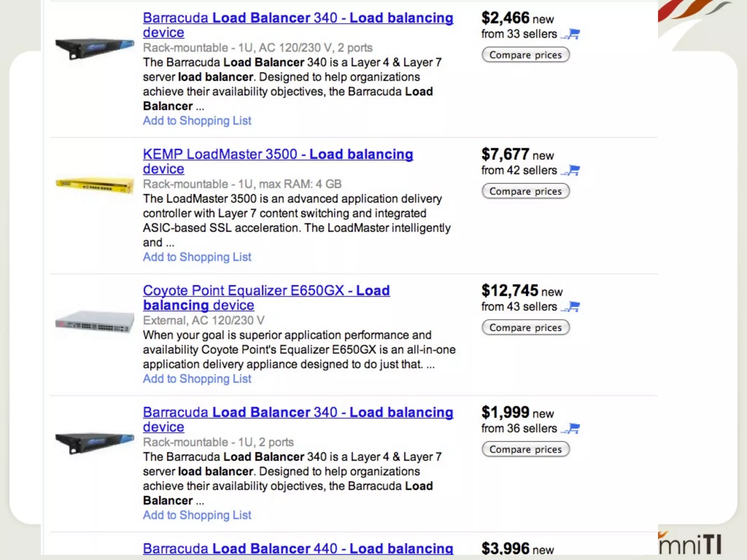Open the $1,999 Barracuda Load Balancer 340 title link
This screenshot has width=747, height=560.
coord(298,413)
